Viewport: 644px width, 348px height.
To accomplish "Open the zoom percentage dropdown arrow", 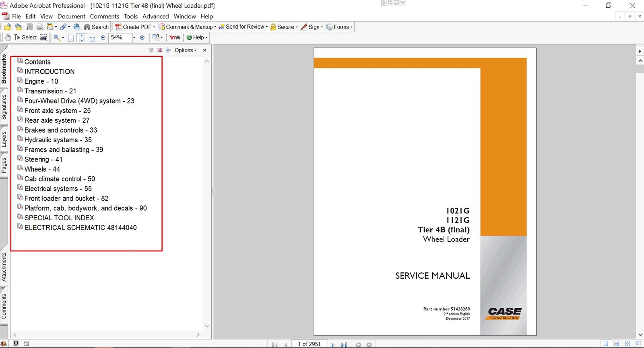I will tap(134, 38).
